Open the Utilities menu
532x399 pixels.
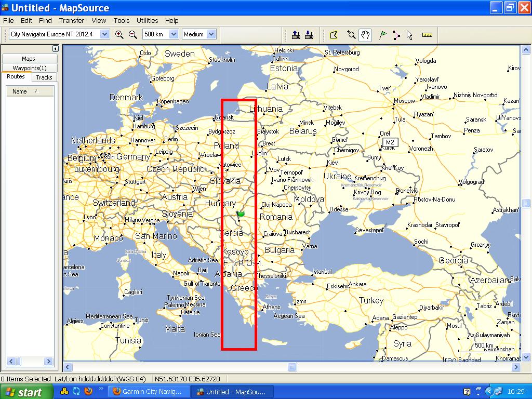(147, 21)
